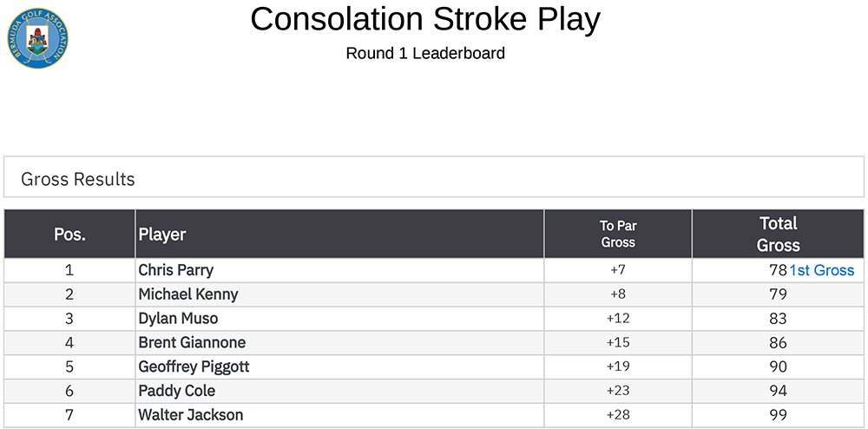Open Brent Giannone's player entry
This screenshot has height=429, width=868.
click(192, 342)
